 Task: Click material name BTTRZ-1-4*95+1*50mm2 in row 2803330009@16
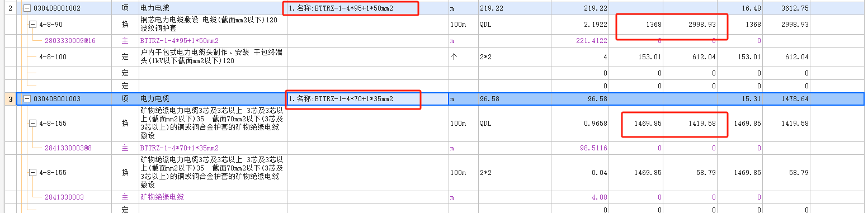(180, 41)
